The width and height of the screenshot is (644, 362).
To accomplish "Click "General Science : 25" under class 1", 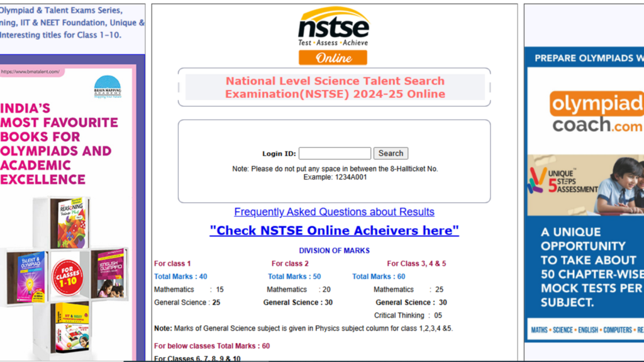I will 187,302.
